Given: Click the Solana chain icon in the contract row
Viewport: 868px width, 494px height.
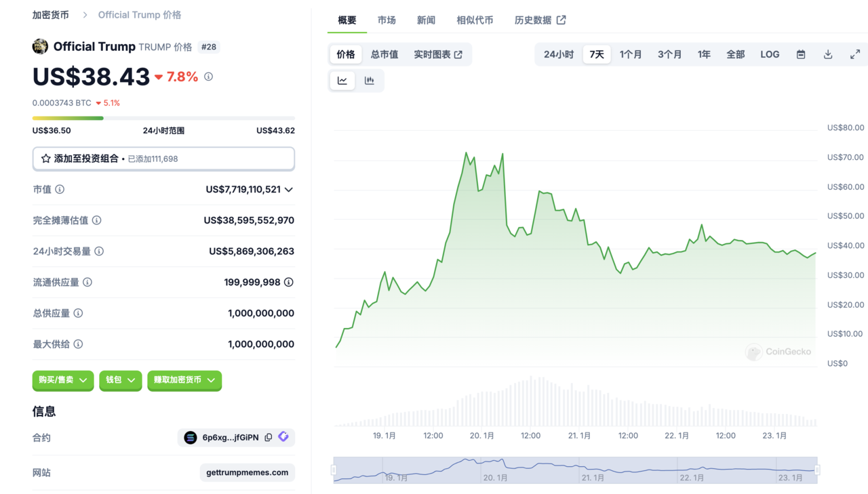Looking at the screenshot, I should [191, 438].
